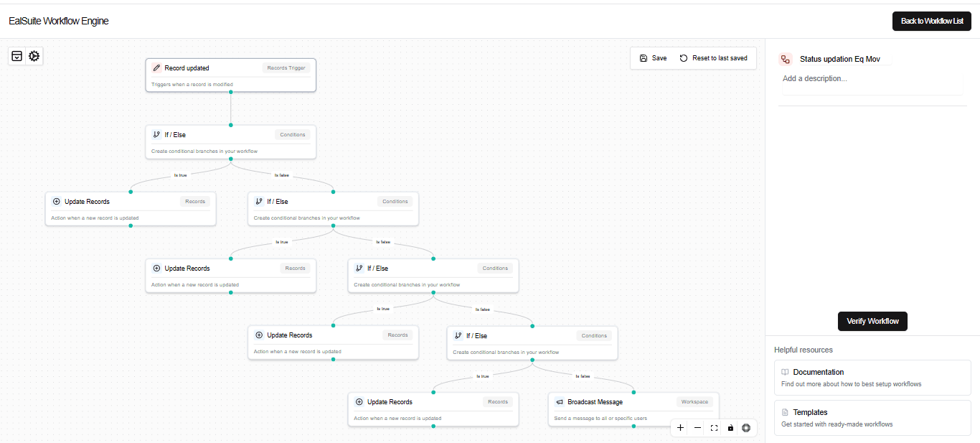Go Back to Workflow List
Image resolution: width=980 pixels, height=443 pixels.
(931, 21)
